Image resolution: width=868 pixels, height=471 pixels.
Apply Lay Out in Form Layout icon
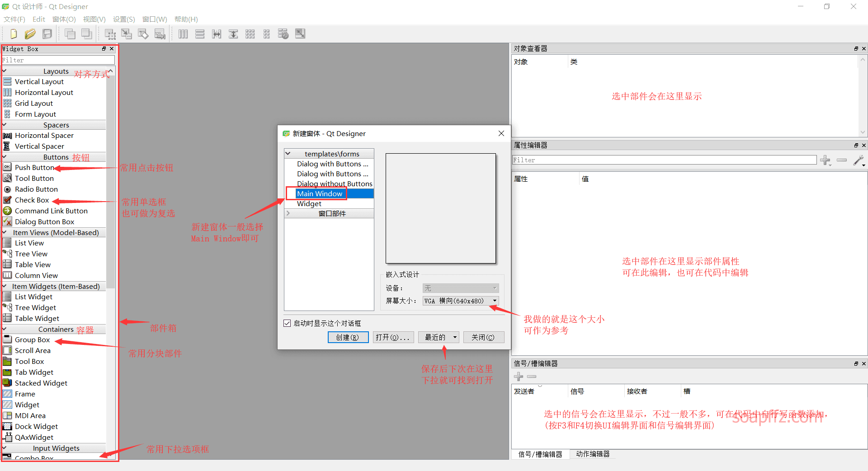(x=267, y=34)
